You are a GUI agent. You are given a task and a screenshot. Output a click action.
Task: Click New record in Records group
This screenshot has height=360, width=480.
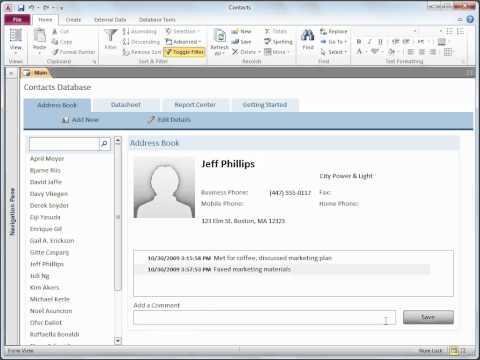point(241,31)
